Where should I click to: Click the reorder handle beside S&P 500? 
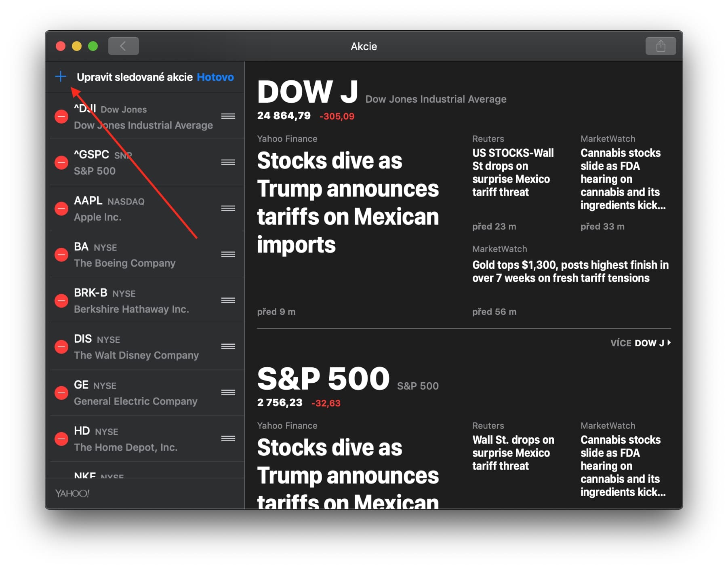228,162
